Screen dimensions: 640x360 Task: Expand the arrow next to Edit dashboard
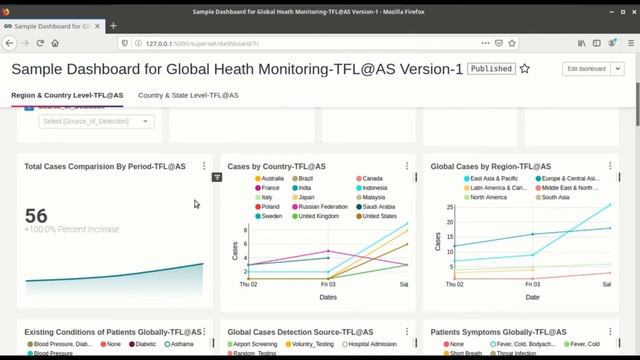[x=618, y=69]
